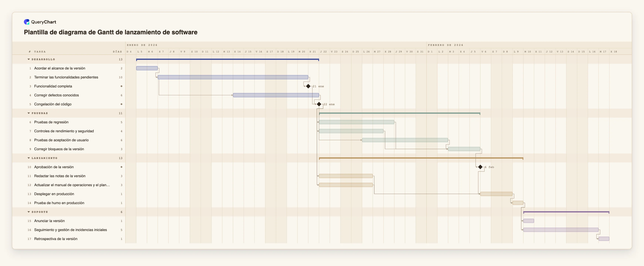This screenshot has height=266, width=644.
Task: Click the Corregir defectos conocidos bar
Action: tap(276, 95)
